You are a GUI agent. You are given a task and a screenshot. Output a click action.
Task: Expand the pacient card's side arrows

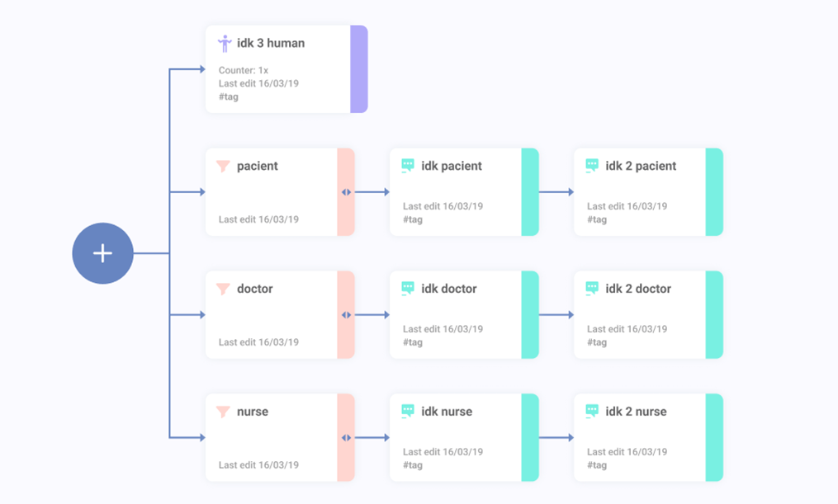(346, 192)
